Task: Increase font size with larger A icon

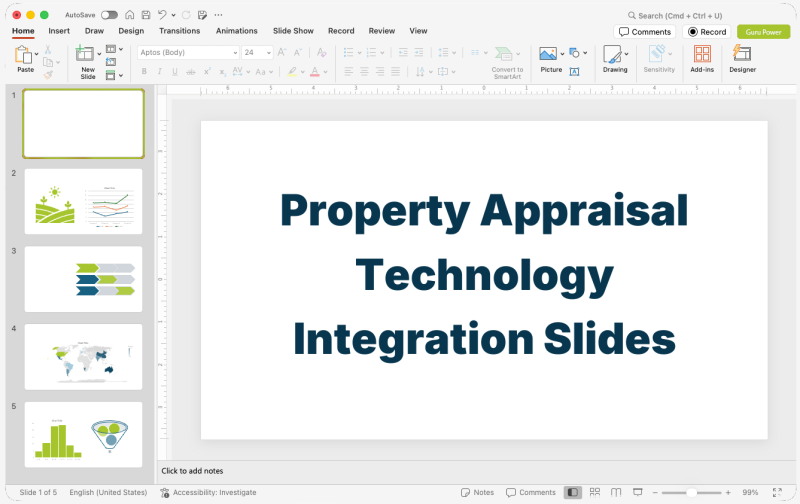Action: click(282, 52)
